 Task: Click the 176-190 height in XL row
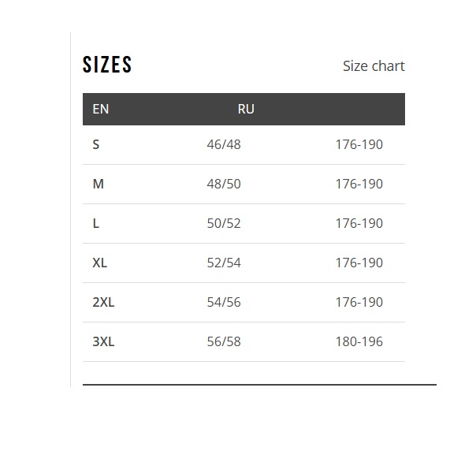tap(359, 263)
